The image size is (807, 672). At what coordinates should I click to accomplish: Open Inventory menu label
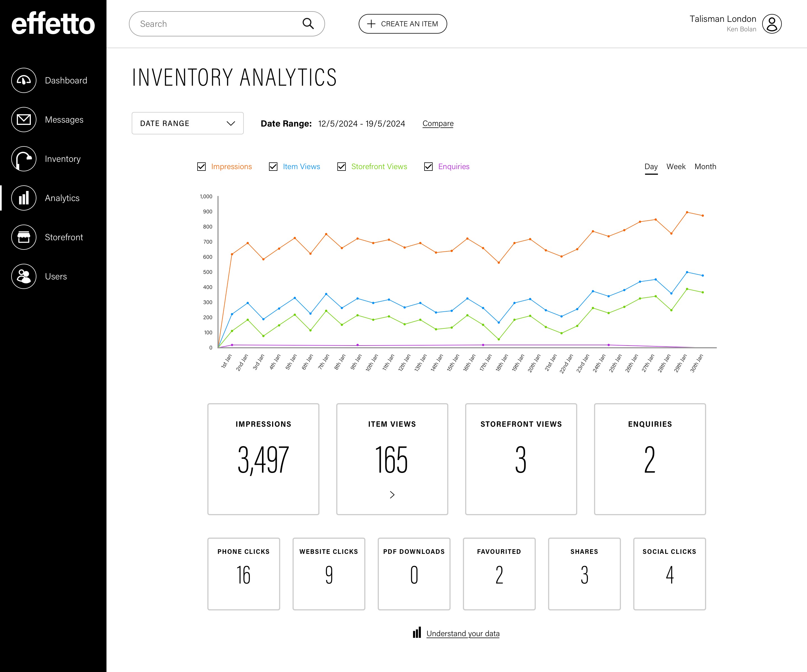[63, 159]
